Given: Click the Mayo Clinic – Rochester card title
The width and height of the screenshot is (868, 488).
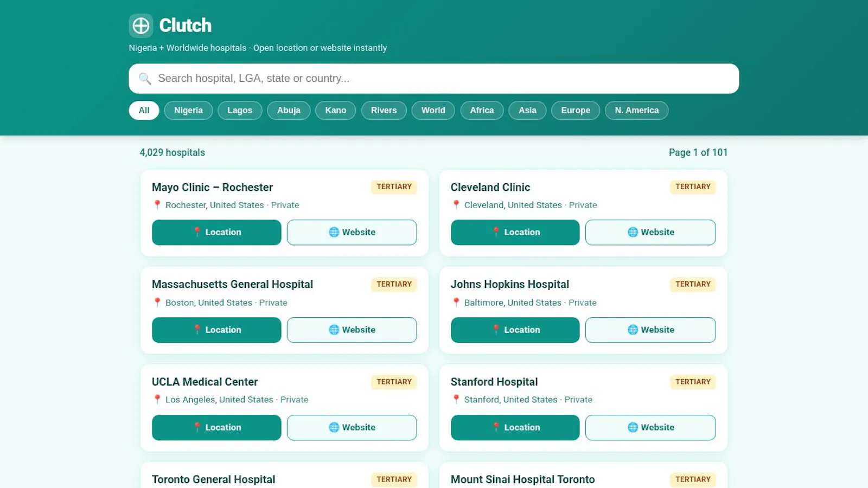Looking at the screenshot, I should coord(212,187).
